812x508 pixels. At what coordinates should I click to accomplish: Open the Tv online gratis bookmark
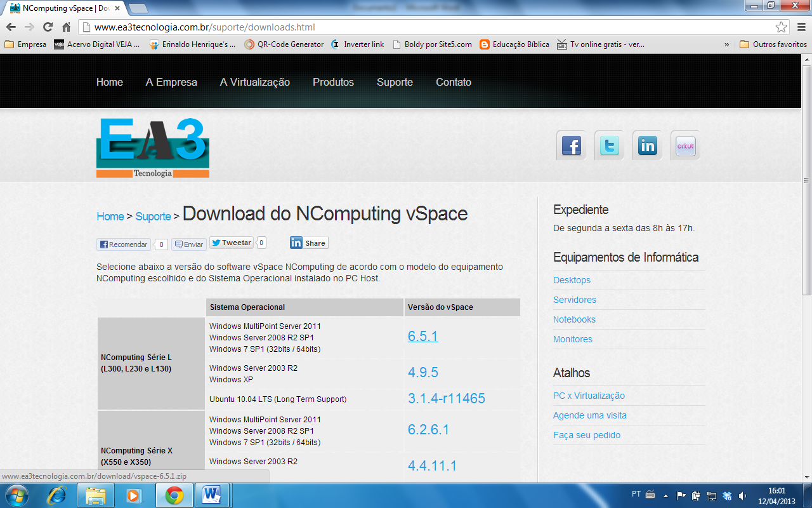tap(601, 44)
